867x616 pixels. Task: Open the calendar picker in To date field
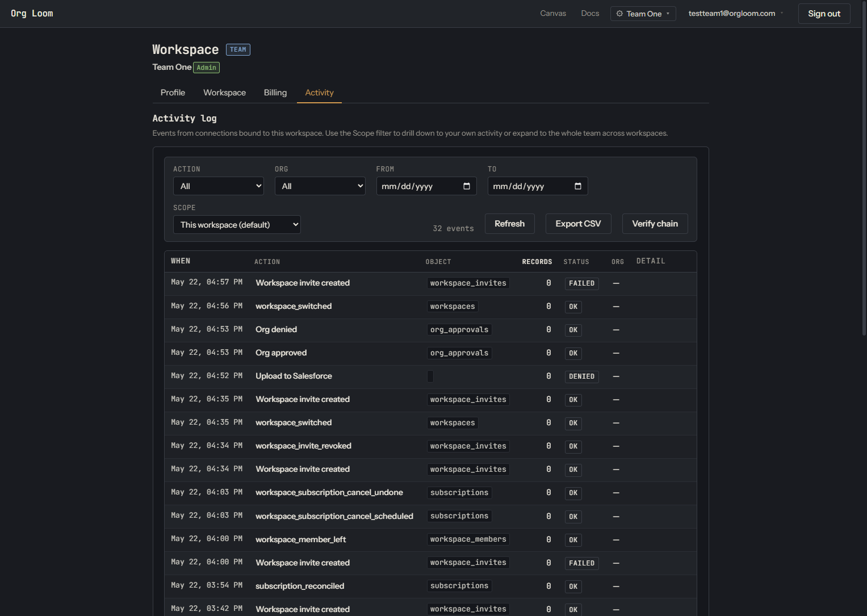tap(578, 186)
